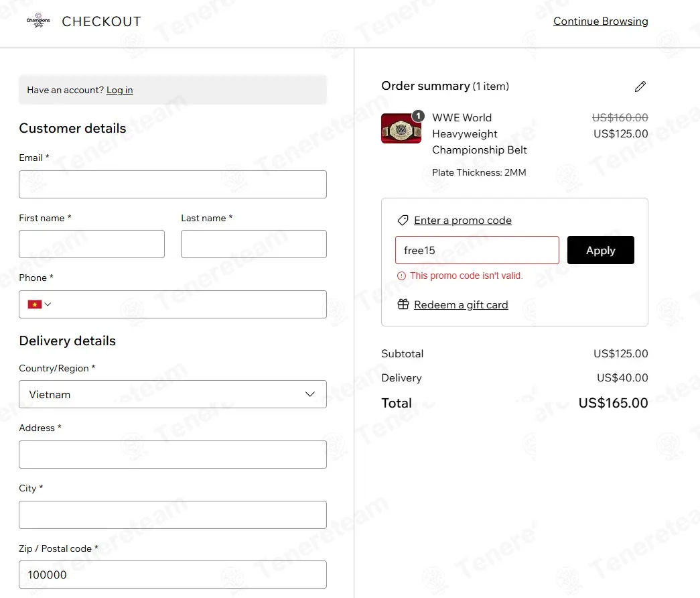Screen dimensions: 700x598
Task: Focus the Last name field
Action: (254, 244)
